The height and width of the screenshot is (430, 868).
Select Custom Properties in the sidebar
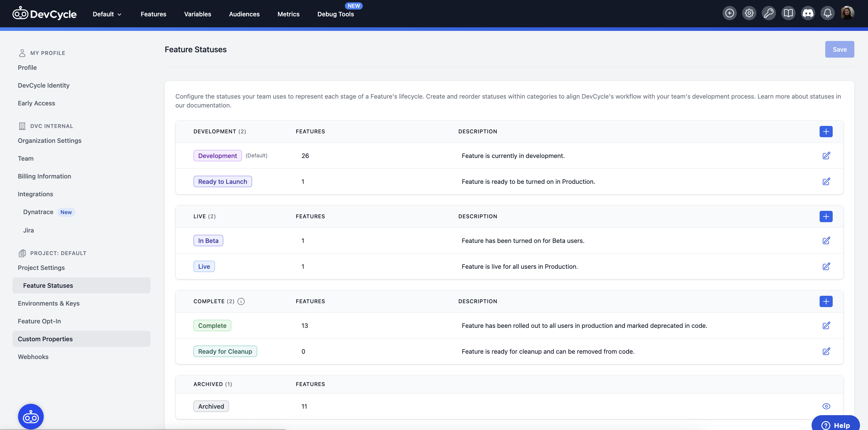tap(45, 339)
